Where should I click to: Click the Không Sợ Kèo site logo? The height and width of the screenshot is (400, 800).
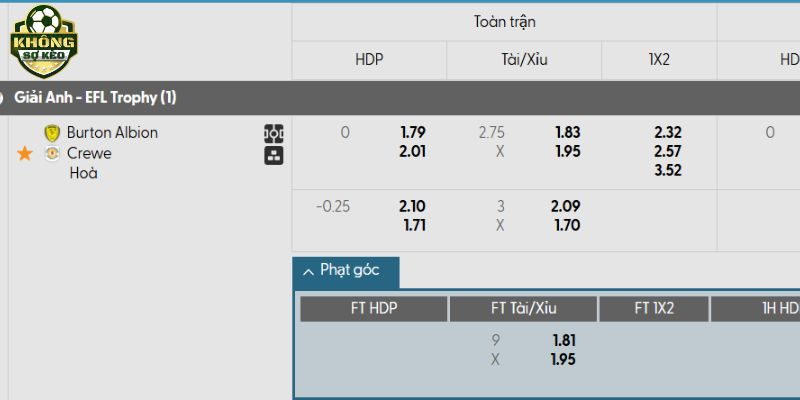point(43,40)
